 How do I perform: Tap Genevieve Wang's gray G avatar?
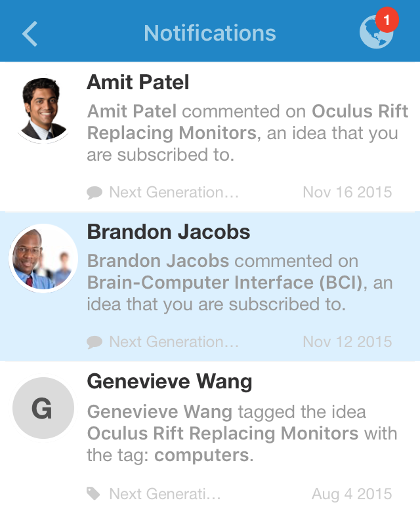(43, 408)
